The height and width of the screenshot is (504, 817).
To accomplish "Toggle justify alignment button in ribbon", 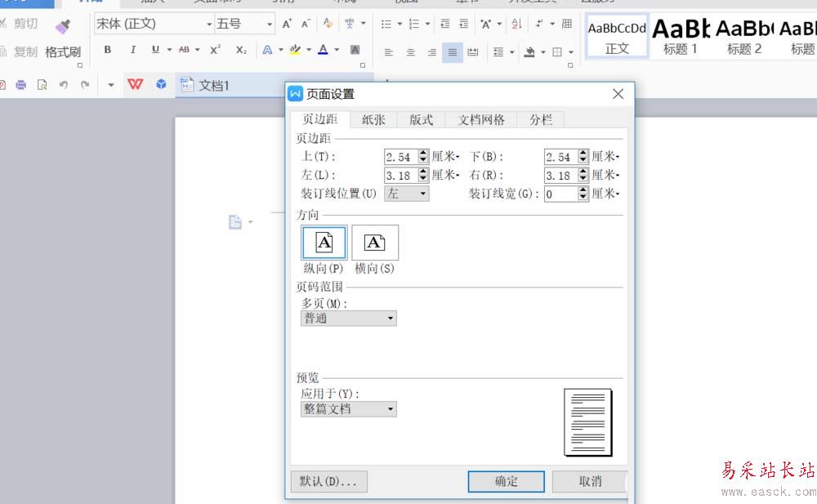I will pos(452,52).
